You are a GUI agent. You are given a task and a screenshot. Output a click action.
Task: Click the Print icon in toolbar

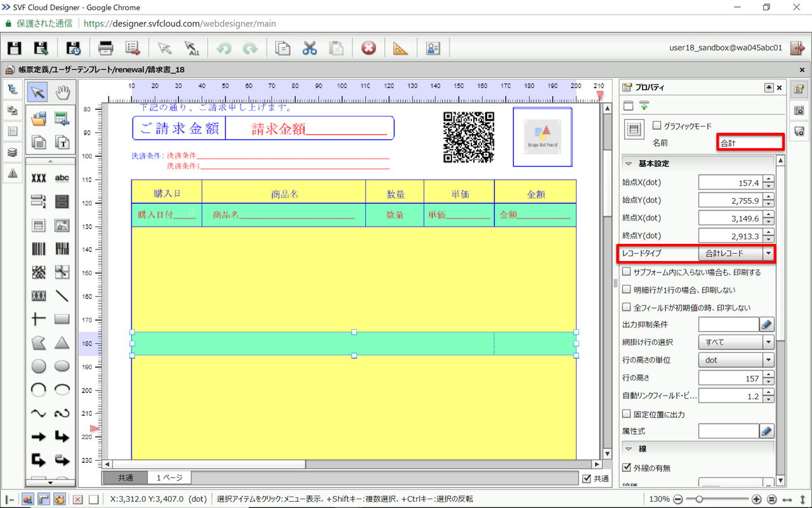click(x=105, y=48)
